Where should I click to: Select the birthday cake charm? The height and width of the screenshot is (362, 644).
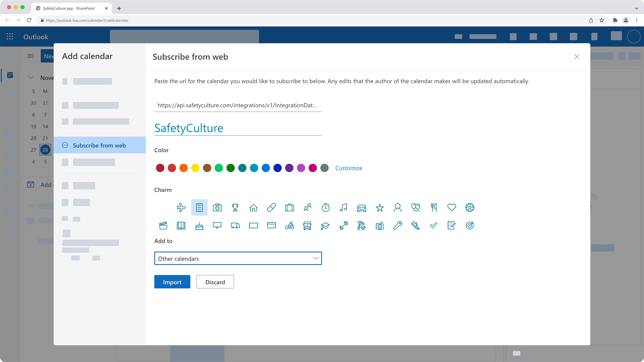(x=199, y=225)
